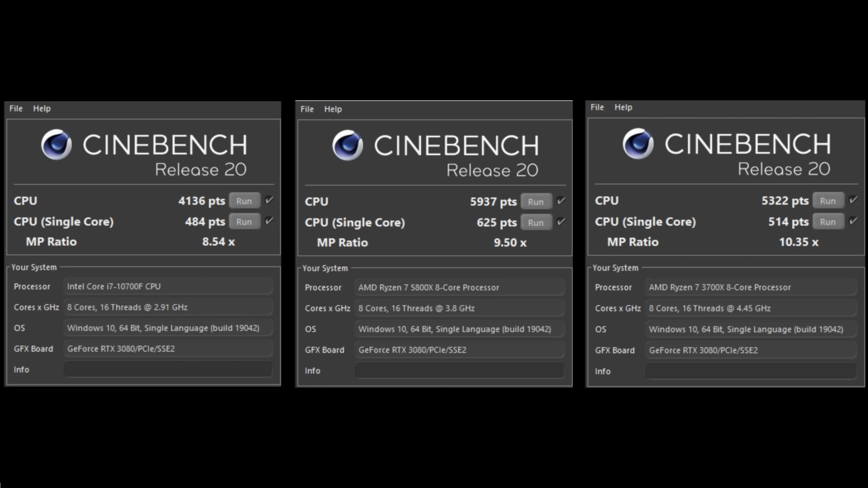Run CPU benchmark scoring 5322 pts
This screenshot has width=868, height=488.
click(x=828, y=201)
